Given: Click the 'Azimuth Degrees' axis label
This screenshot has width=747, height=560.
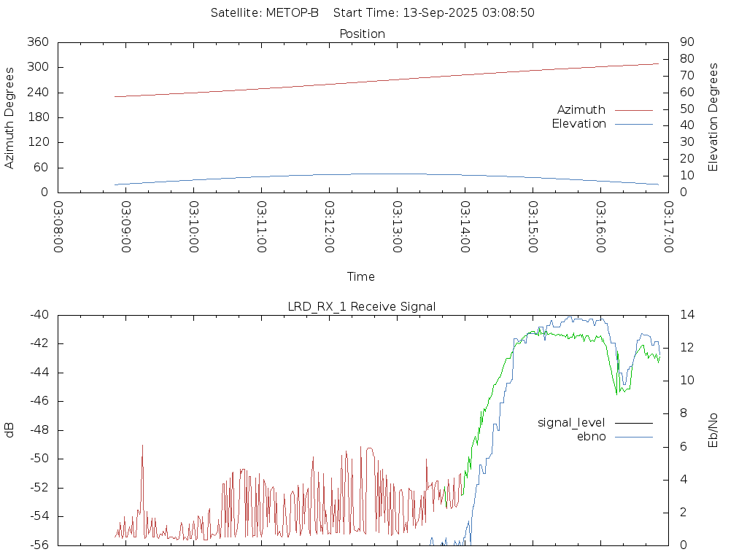Looking at the screenshot, I should click(9, 117).
